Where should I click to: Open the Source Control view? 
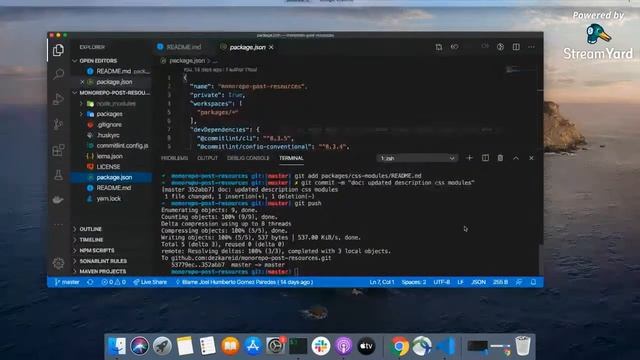coord(58,124)
